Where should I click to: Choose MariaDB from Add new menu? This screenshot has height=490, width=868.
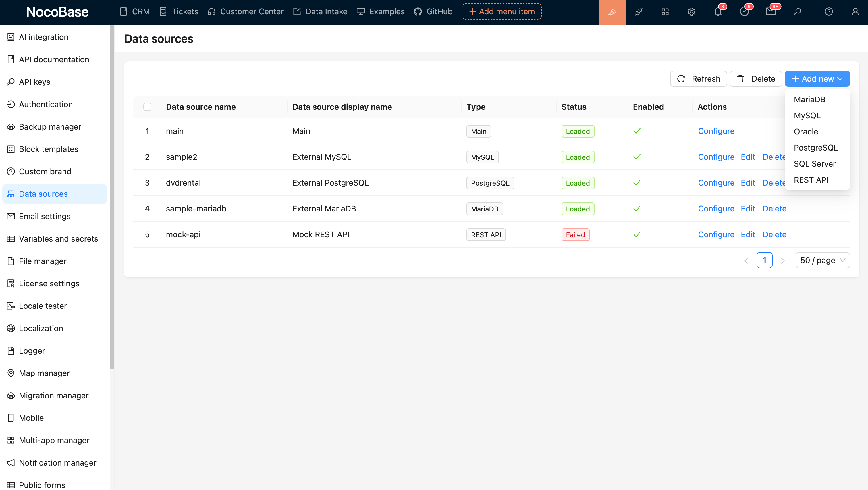(817, 99)
